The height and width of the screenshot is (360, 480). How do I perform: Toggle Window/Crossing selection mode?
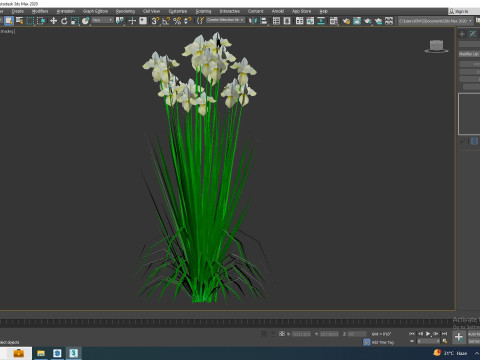pos(41,21)
